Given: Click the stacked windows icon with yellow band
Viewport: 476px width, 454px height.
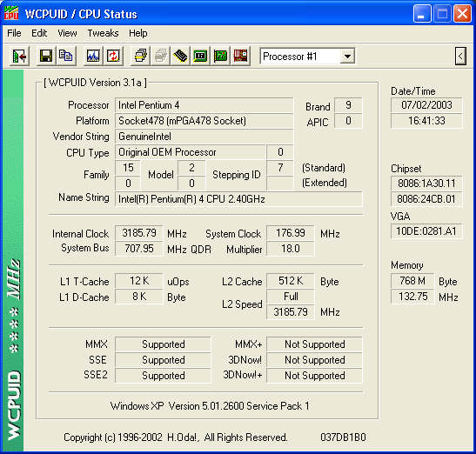Looking at the screenshot, I should [140, 57].
